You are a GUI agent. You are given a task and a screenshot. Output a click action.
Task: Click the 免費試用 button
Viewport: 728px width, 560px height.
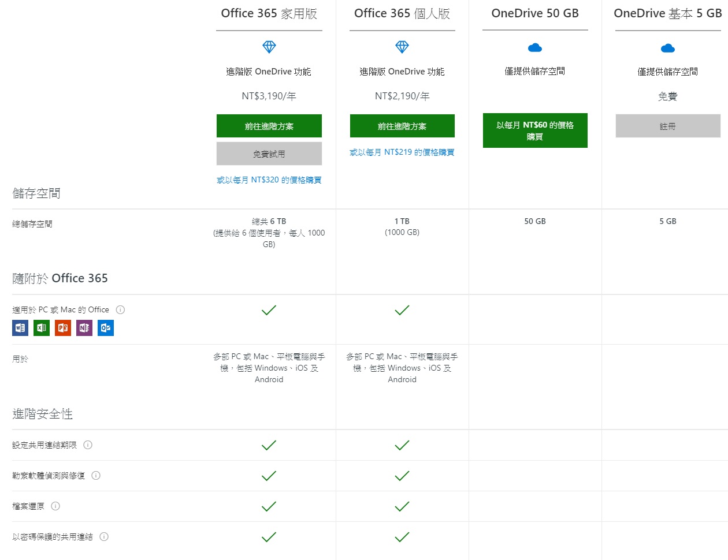269,153
